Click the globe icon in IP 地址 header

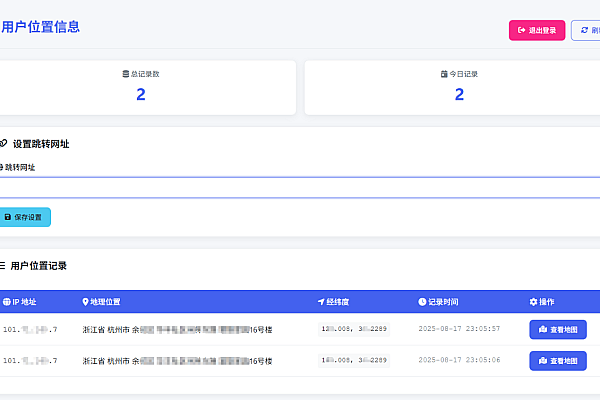[x=7, y=302]
